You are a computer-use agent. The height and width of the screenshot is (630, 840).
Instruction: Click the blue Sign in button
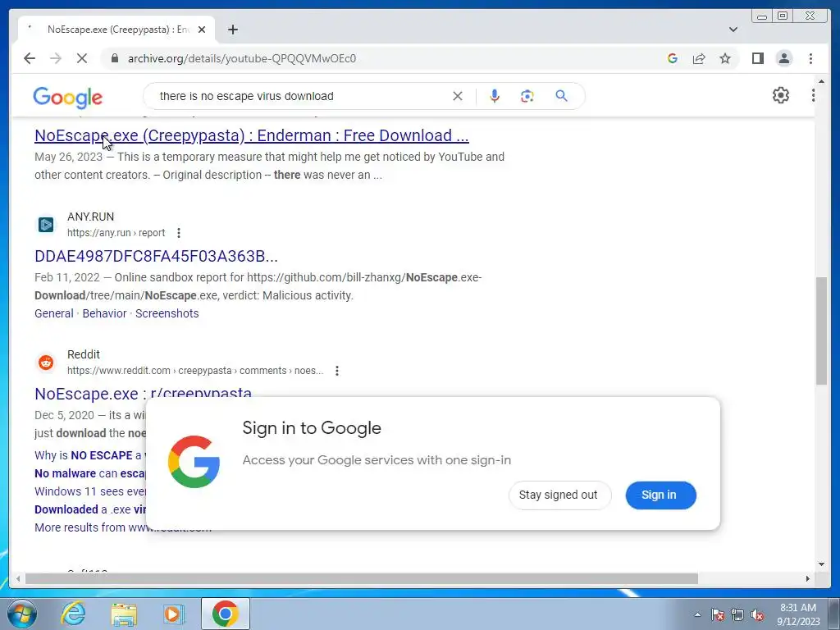point(660,495)
